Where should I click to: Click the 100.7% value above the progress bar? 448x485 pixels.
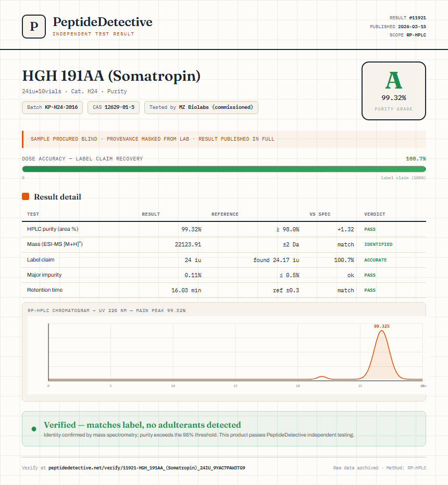(416, 159)
